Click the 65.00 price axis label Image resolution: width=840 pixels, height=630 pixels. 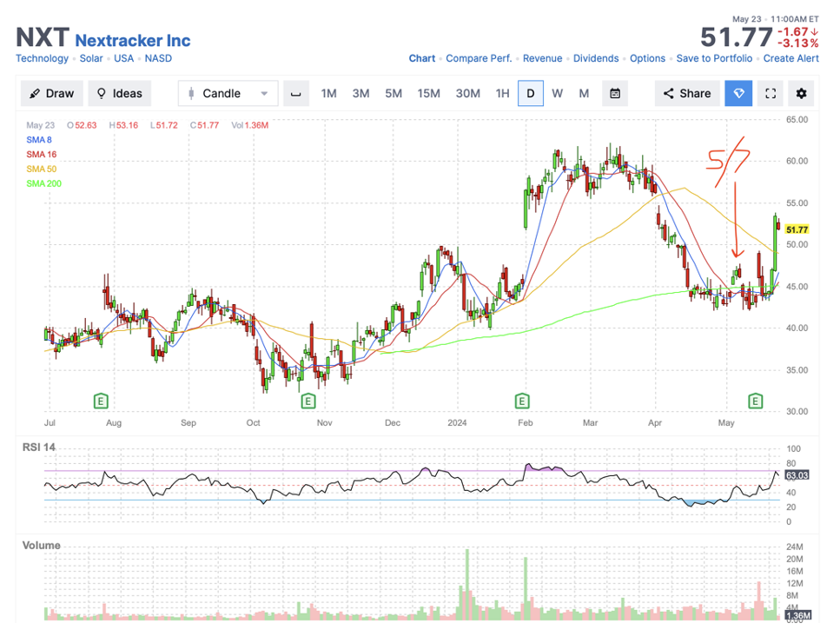(797, 119)
